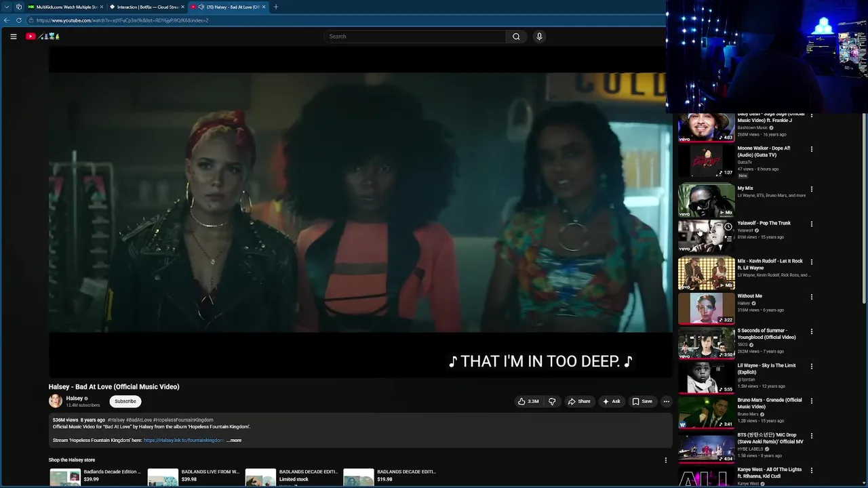This screenshot has height=488, width=868.
Task: Open the browser workspaces icon
Action: 18,7
